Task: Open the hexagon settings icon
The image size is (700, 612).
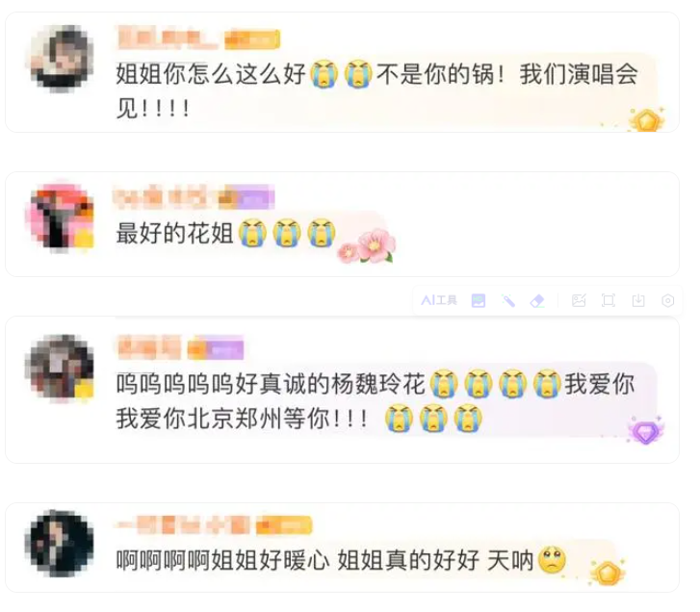Action: [x=668, y=300]
